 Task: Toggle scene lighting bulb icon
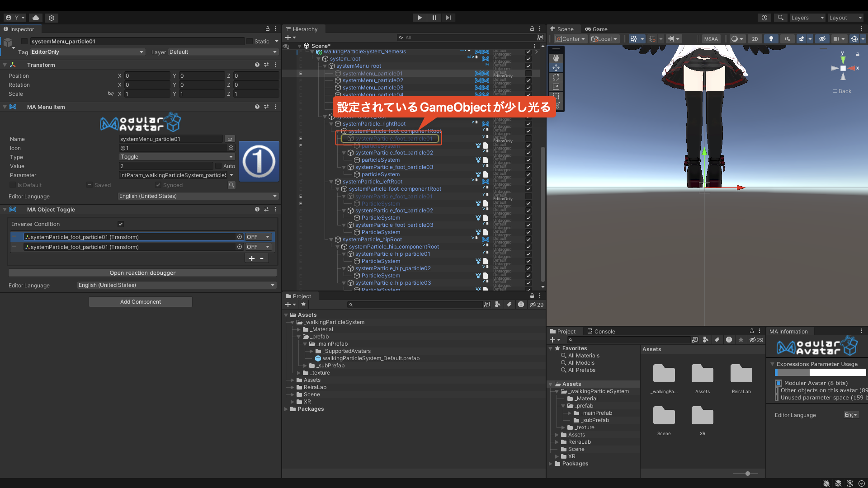[x=771, y=39]
